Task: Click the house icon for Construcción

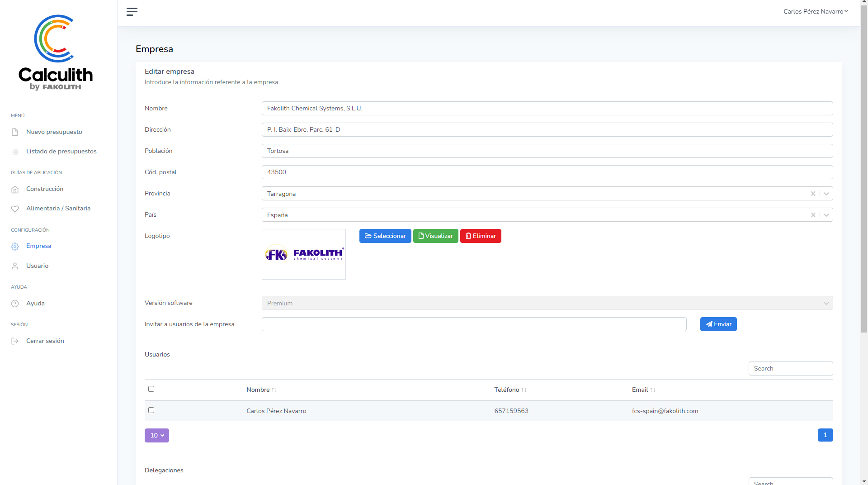Action: 15,190
